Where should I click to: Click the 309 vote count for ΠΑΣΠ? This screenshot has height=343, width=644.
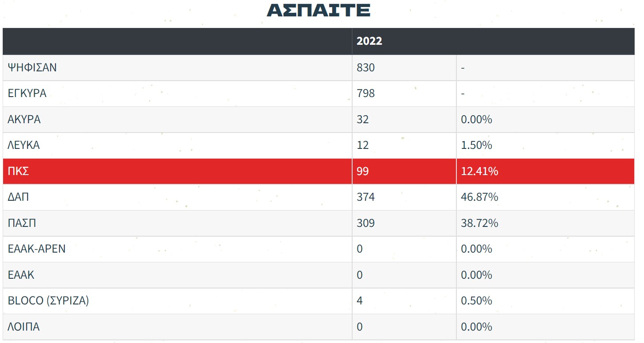tap(365, 223)
